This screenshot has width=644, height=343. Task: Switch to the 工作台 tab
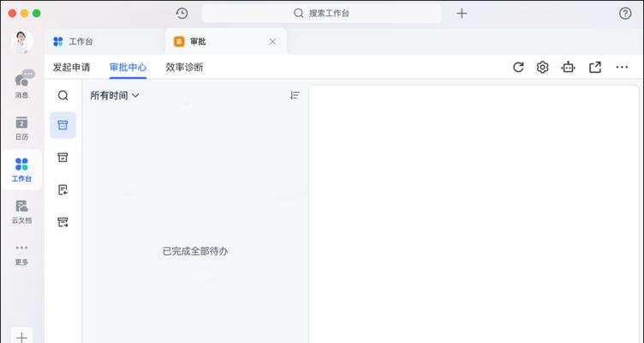pos(104,41)
